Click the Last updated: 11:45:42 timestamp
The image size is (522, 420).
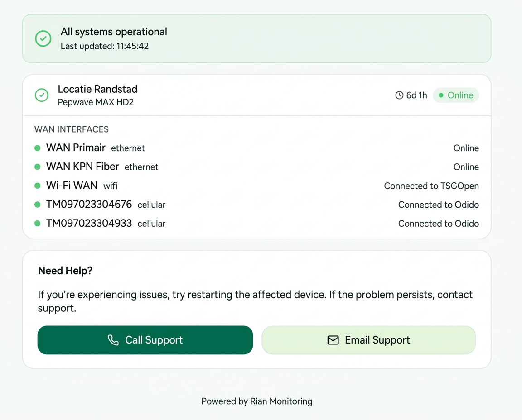pos(105,46)
